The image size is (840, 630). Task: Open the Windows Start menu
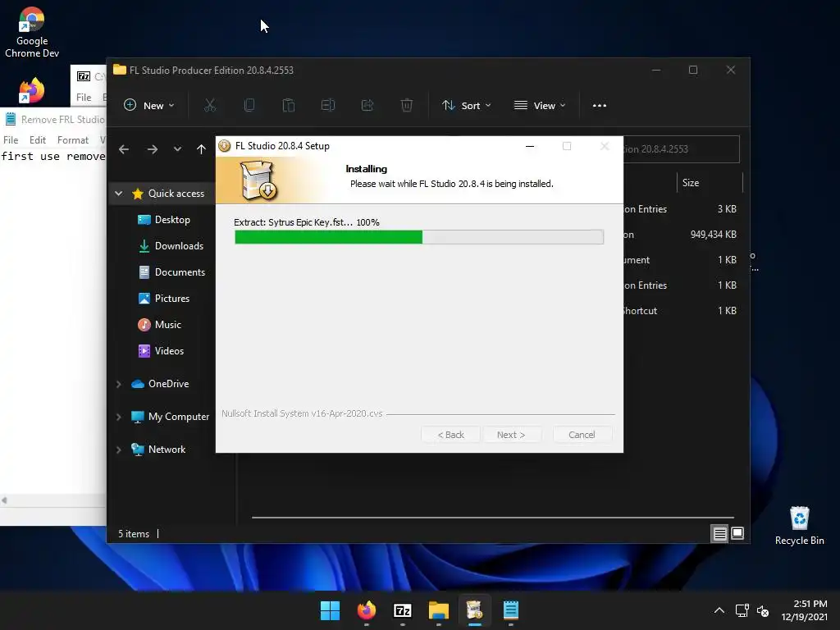[x=330, y=610]
